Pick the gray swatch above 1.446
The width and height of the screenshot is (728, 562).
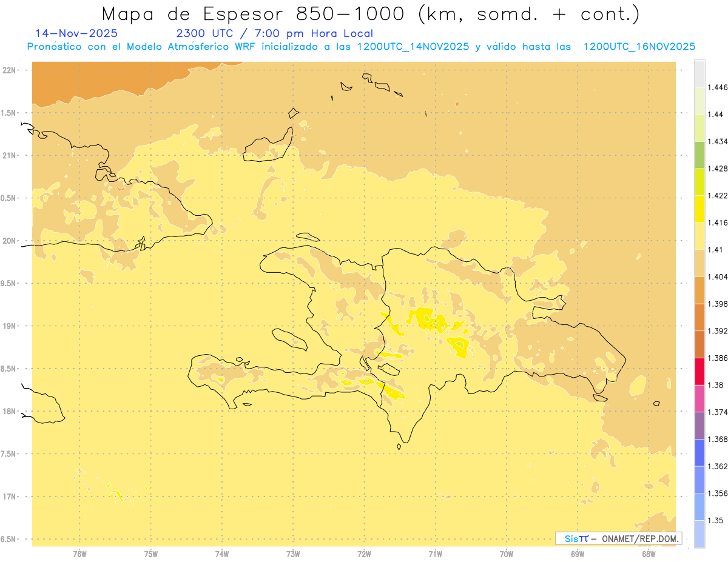699,73
